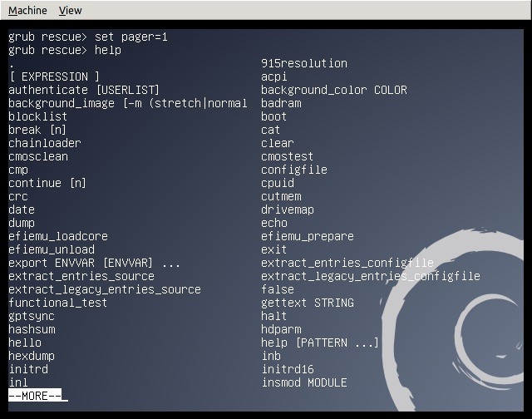Click the 'inb' command
Image resolution: width=532 pixels, height=419 pixels.
coord(271,356)
